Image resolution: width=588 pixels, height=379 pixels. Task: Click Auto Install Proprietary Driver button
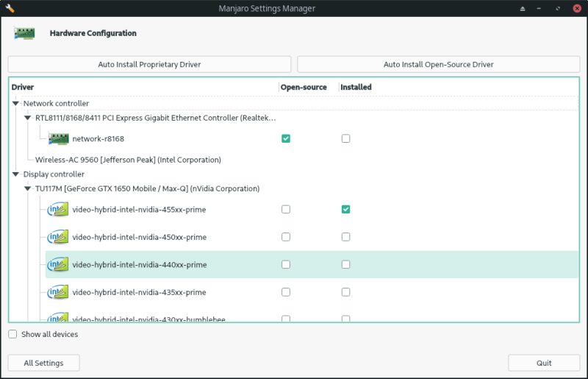pos(149,64)
